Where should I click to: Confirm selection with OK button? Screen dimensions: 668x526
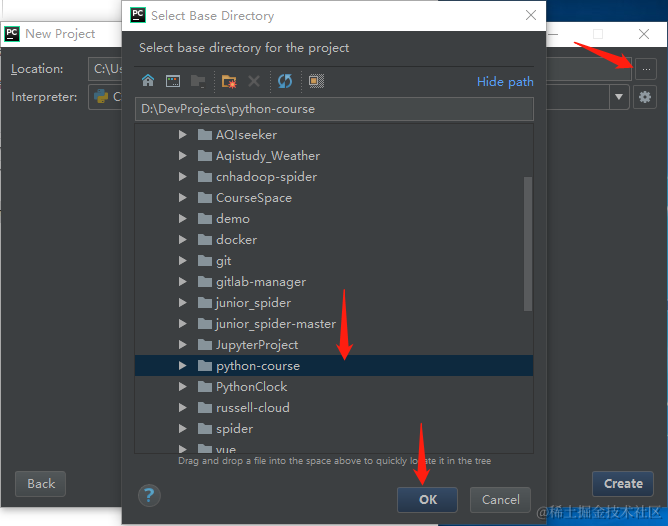tap(427, 500)
